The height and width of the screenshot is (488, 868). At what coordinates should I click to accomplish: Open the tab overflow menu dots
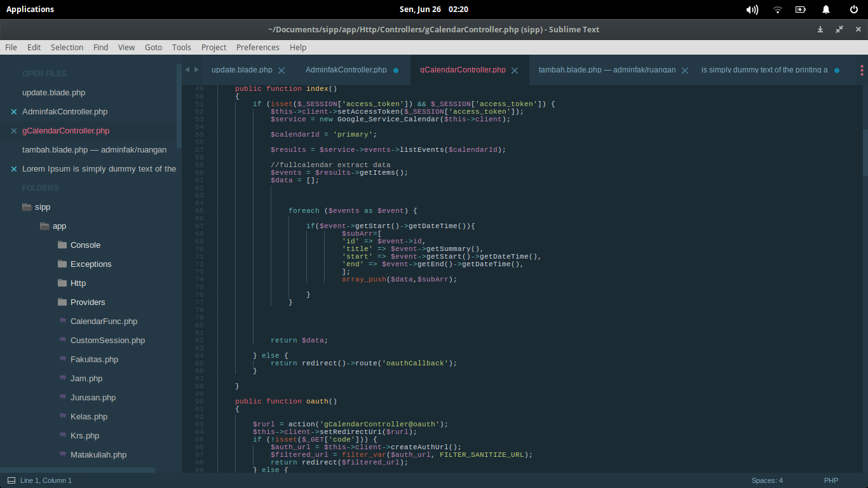pyautogui.click(x=862, y=70)
